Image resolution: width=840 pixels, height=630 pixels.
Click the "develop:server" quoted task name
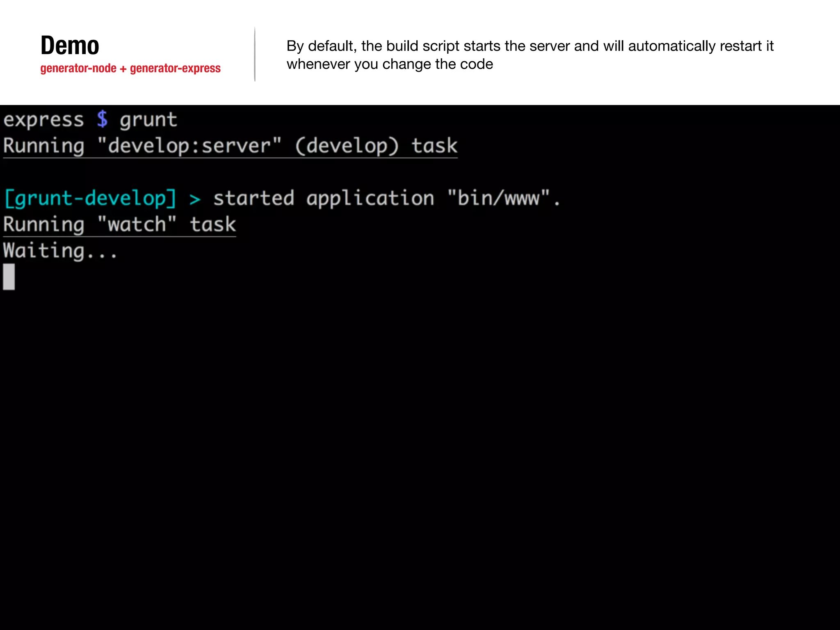click(x=189, y=146)
